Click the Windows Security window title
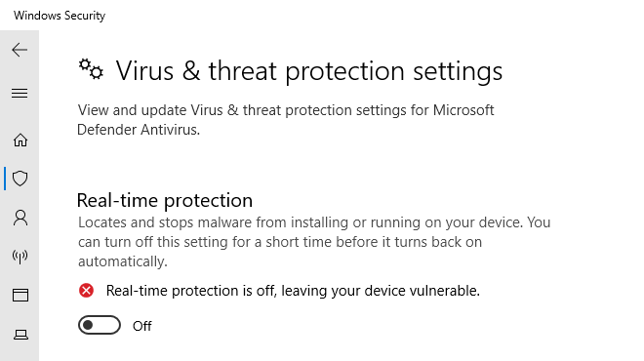Viewport: 644px width, 361px height. [x=60, y=16]
